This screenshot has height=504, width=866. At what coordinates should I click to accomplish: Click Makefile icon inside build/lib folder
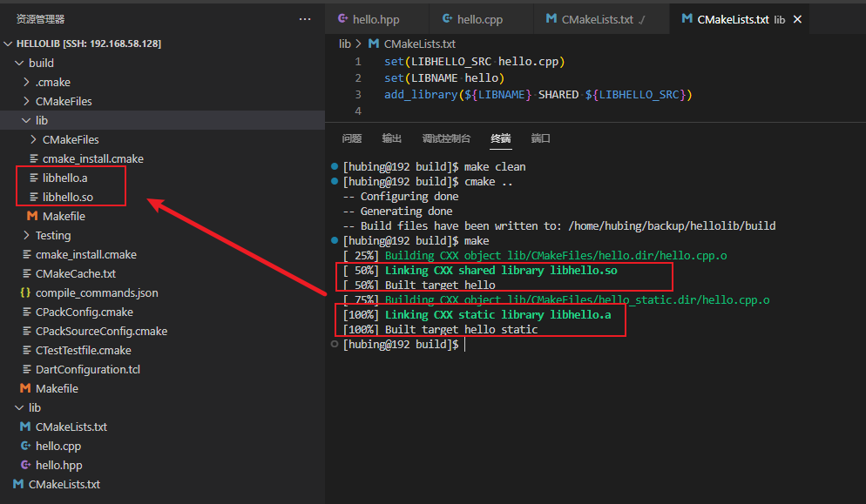point(32,216)
